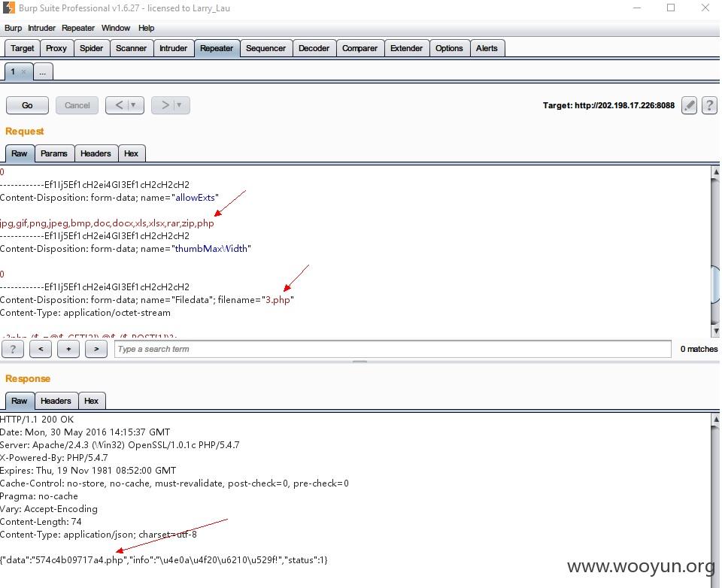Navigate back in request history
Image resolution: width=722 pixels, height=588 pixels.
[x=119, y=105]
